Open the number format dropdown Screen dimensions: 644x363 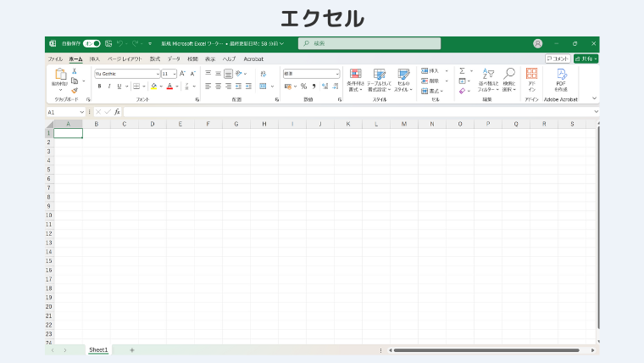(x=337, y=74)
